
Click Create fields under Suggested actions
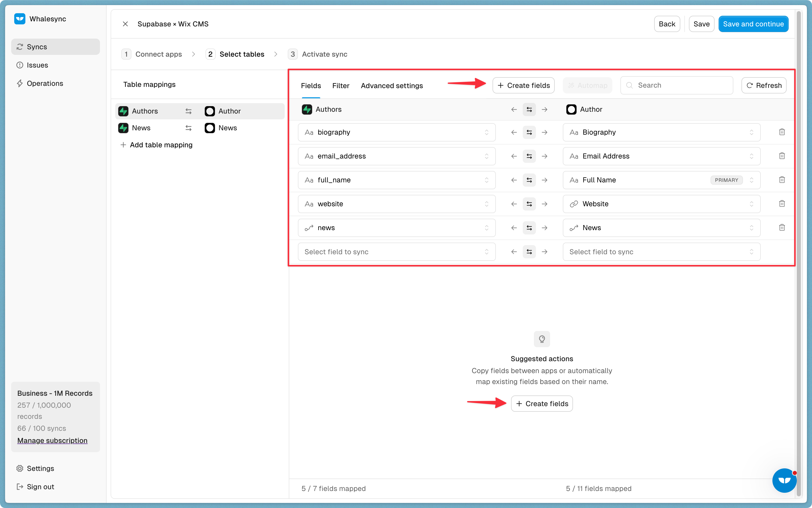[542, 404]
